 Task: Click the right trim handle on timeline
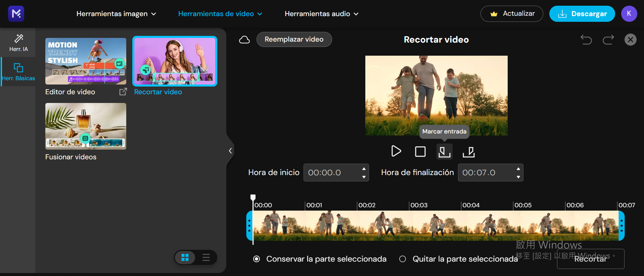[x=622, y=226]
